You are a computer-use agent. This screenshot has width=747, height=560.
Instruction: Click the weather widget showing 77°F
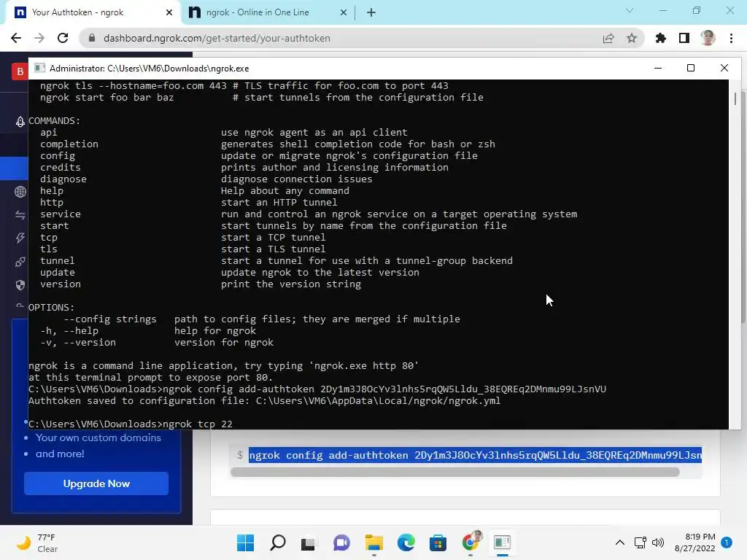(37, 542)
